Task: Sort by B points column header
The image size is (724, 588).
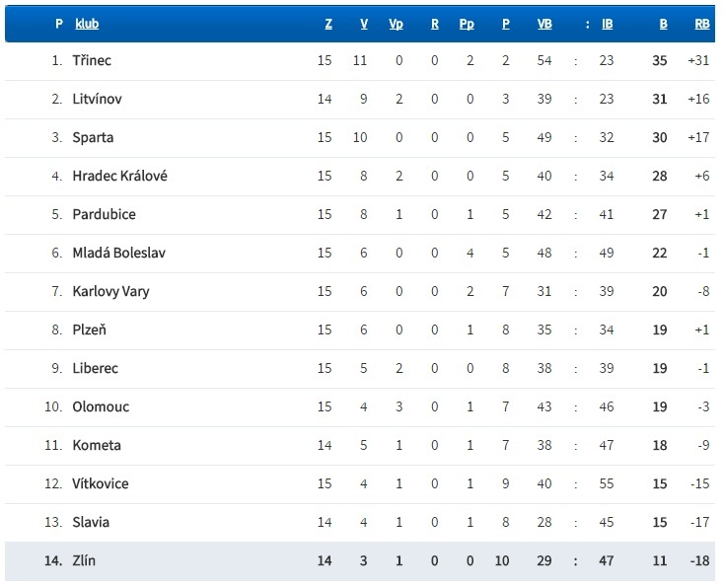Action: (663, 24)
